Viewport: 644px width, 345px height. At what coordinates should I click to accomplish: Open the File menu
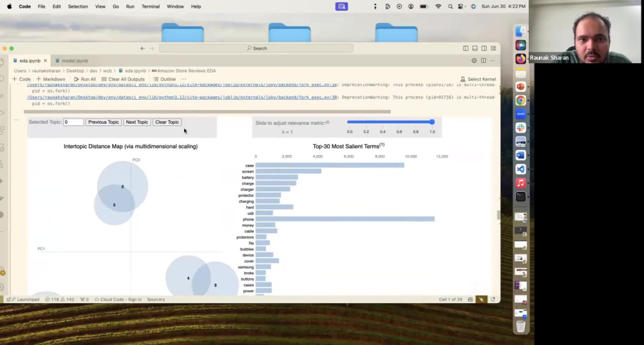(41, 6)
